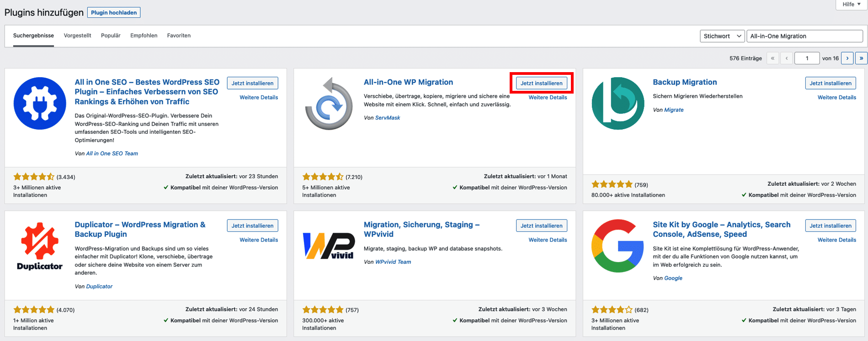This screenshot has width=868, height=341.
Task: Click the plugin search field with All-in-One Migration
Action: 804,36
